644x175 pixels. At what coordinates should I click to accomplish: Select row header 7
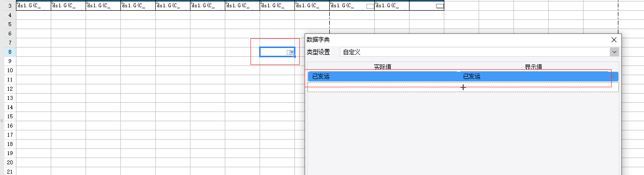[10, 43]
